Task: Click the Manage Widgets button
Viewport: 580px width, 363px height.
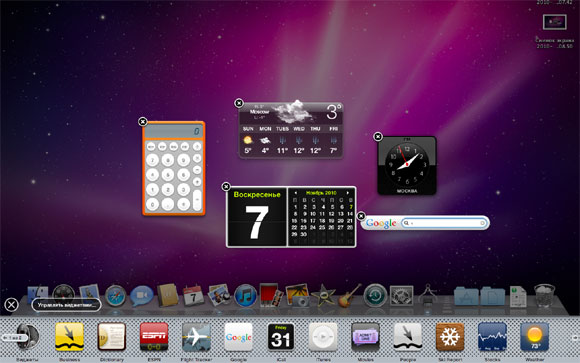Action: pyautogui.click(x=67, y=305)
